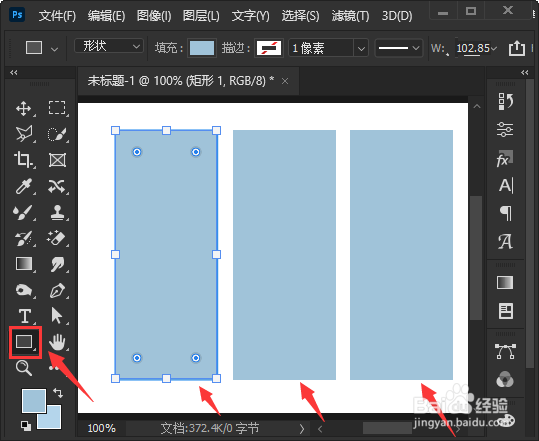Swap foreground and background colors

click(x=58, y=393)
